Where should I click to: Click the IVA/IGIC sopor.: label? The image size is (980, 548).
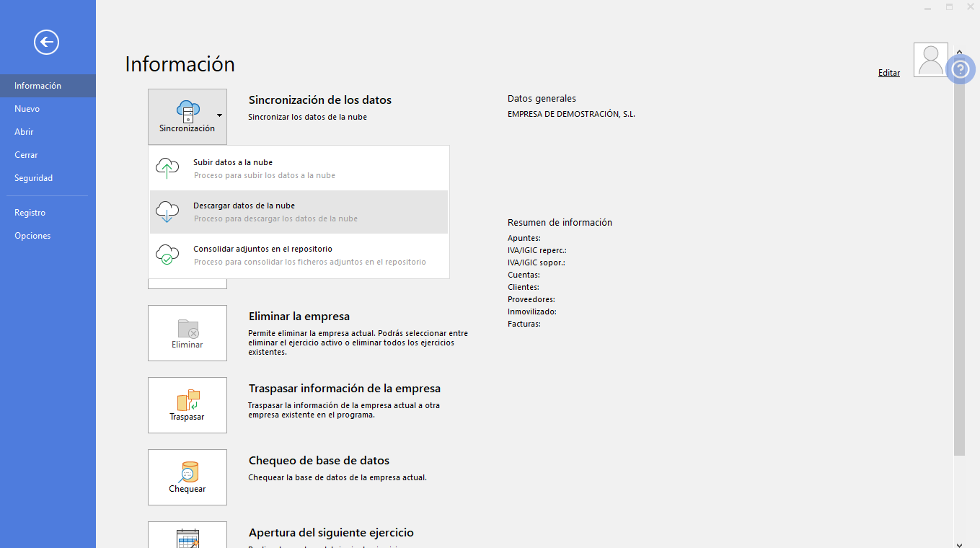tap(537, 262)
